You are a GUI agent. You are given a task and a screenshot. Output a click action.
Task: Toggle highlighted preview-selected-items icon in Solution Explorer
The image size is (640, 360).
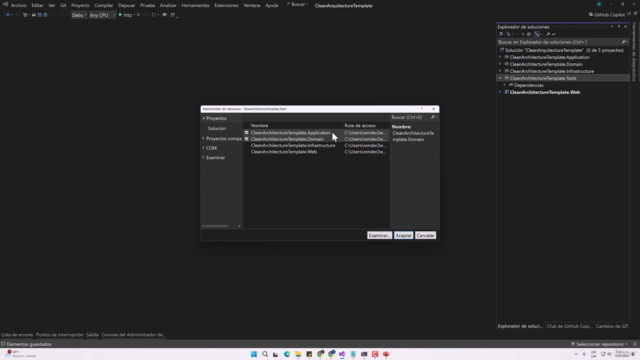click(537, 34)
